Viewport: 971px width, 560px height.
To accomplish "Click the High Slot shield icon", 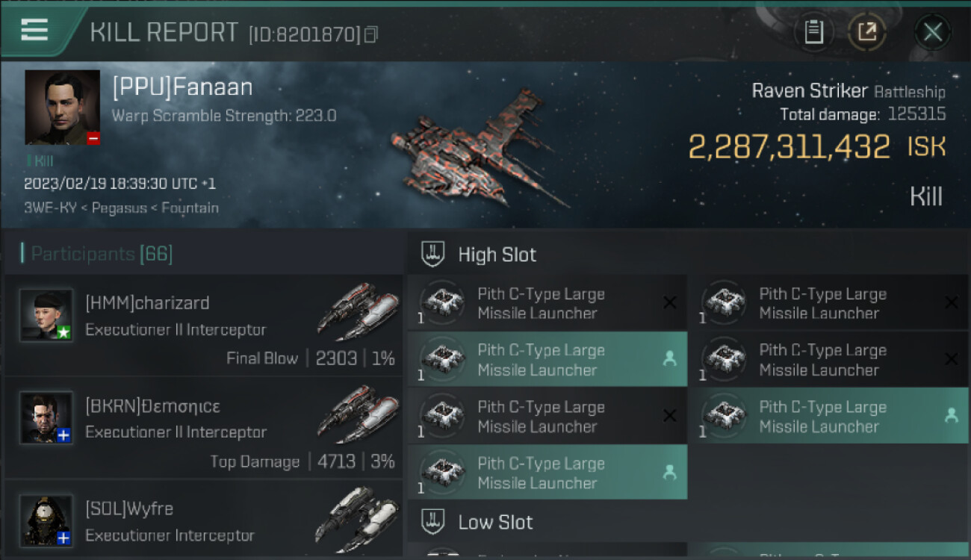I will 433,254.
